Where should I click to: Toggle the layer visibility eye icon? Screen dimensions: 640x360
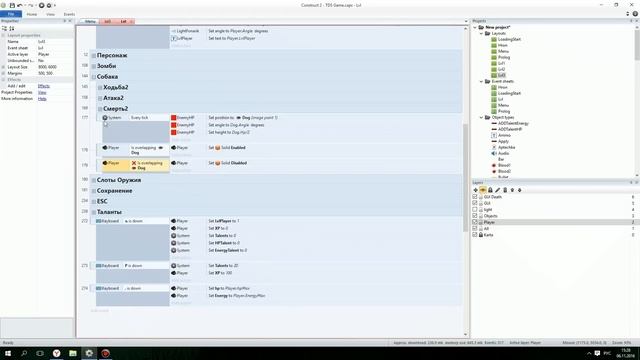click(483, 190)
